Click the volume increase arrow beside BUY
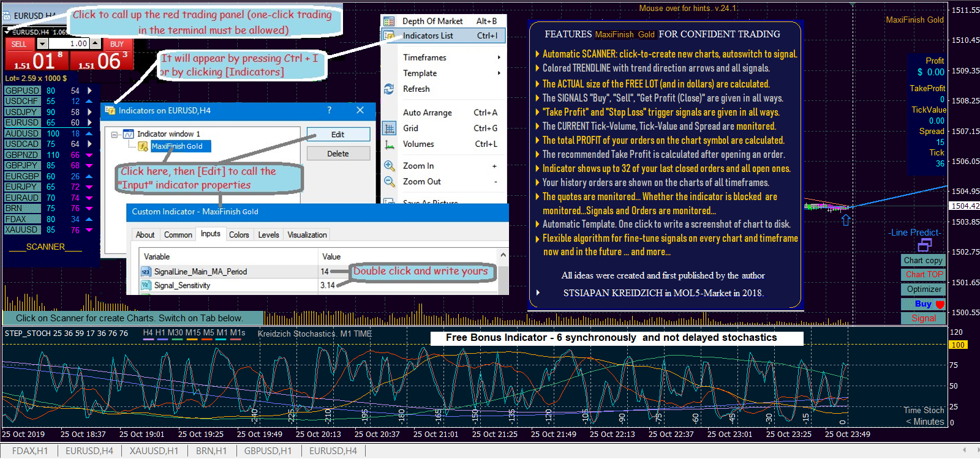The image size is (980, 459). [x=95, y=43]
